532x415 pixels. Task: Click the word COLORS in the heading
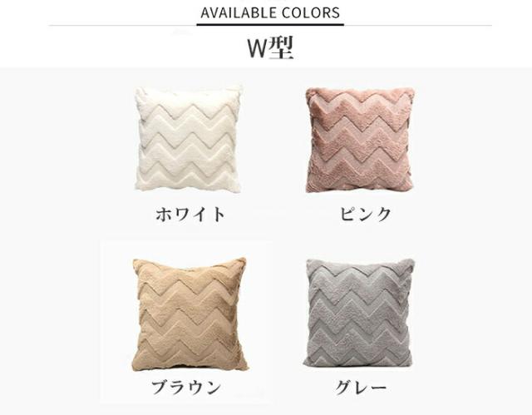[x=310, y=13]
